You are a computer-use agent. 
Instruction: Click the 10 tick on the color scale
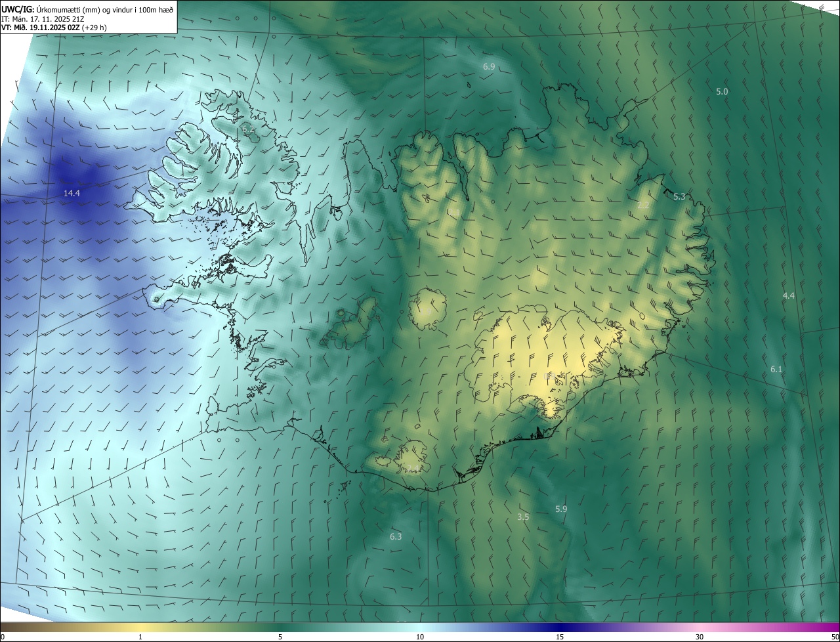pyautogui.click(x=420, y=637)
